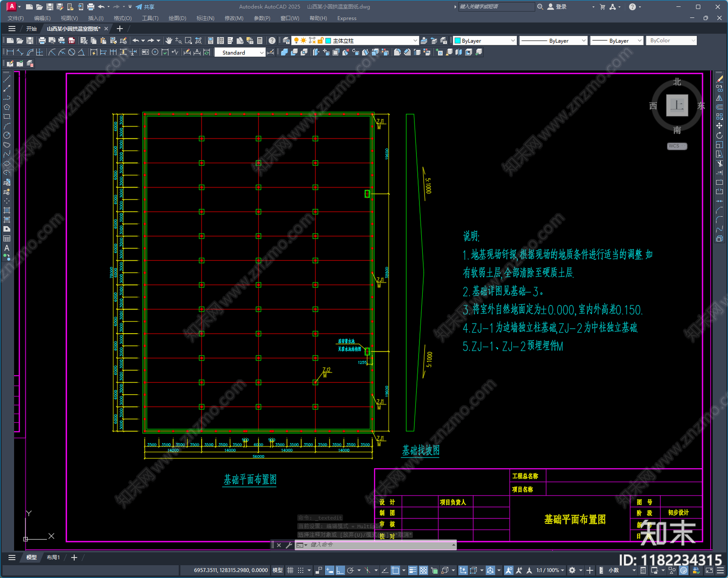Image resolution: width=728 pixels, height=578 pixels.
Task: Open the 修改(M) menu
Action: (234, 18)
